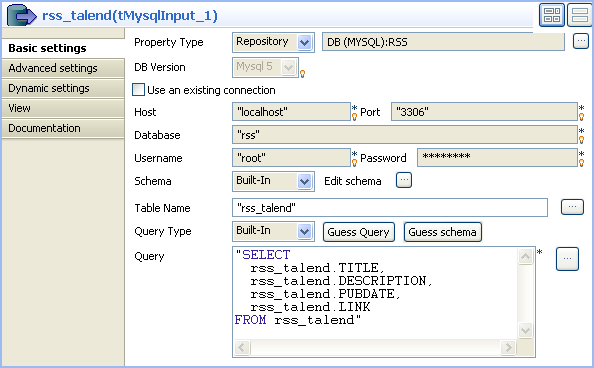Click the lightbulb hint beside Username field
Viewport: 594px width, 368px height.
pyautogui.click(x=355, y=163)
